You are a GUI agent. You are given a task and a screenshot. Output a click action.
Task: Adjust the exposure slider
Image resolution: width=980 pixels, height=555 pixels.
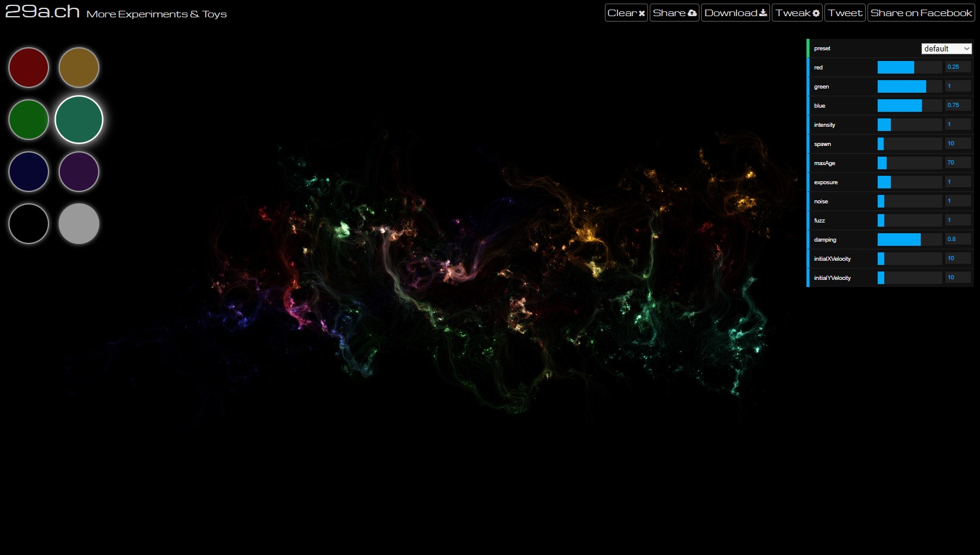tap(910, 182)
